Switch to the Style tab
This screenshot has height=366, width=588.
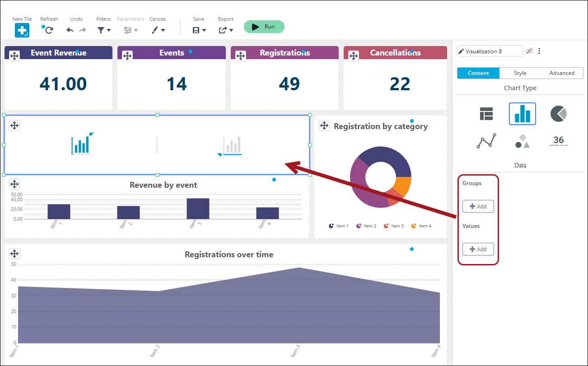pos(520,73)
